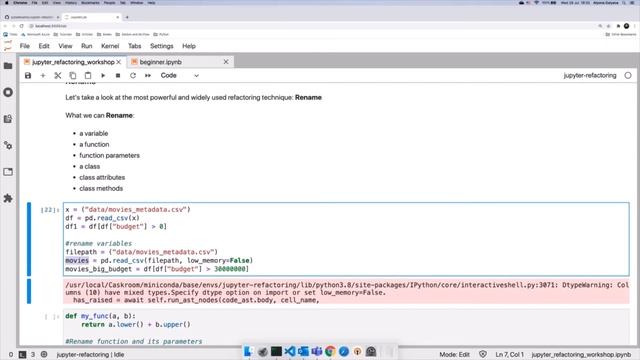This screenshot has width=640, height=360.
Task: Open a new Chrome tab
Action: (127, 17)
